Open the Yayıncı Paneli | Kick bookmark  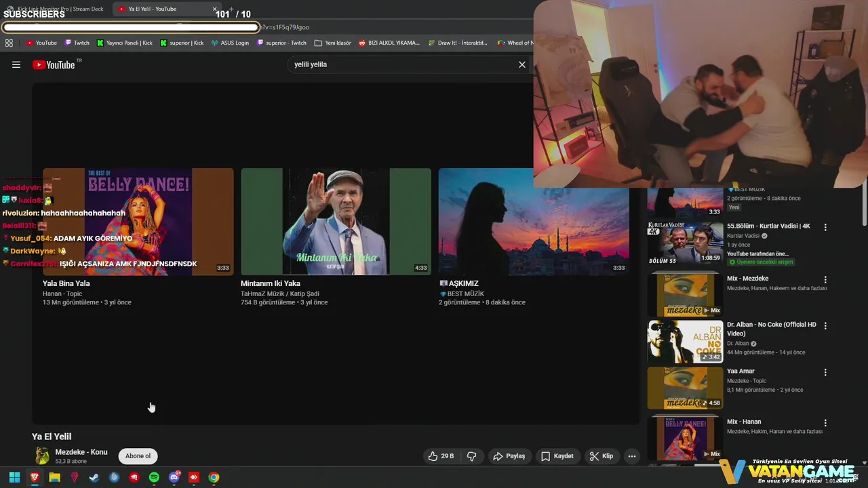(x=125, y=43)
